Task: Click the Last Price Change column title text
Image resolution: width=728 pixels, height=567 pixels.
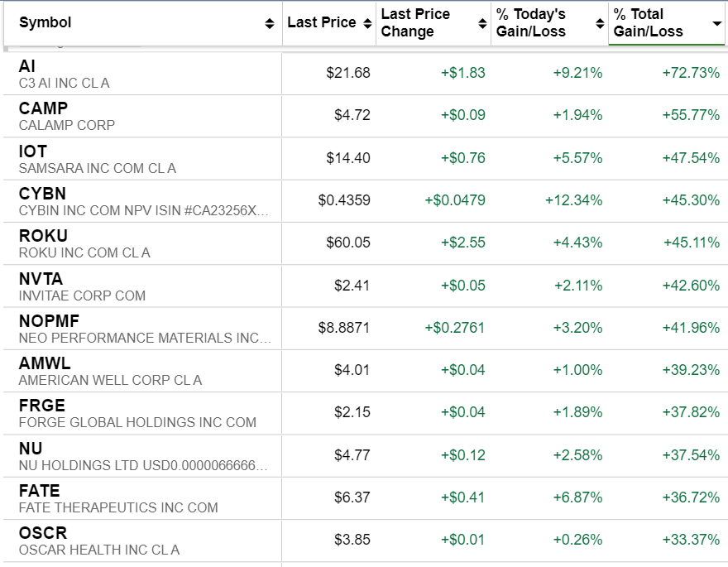Action: click(415, 23)
